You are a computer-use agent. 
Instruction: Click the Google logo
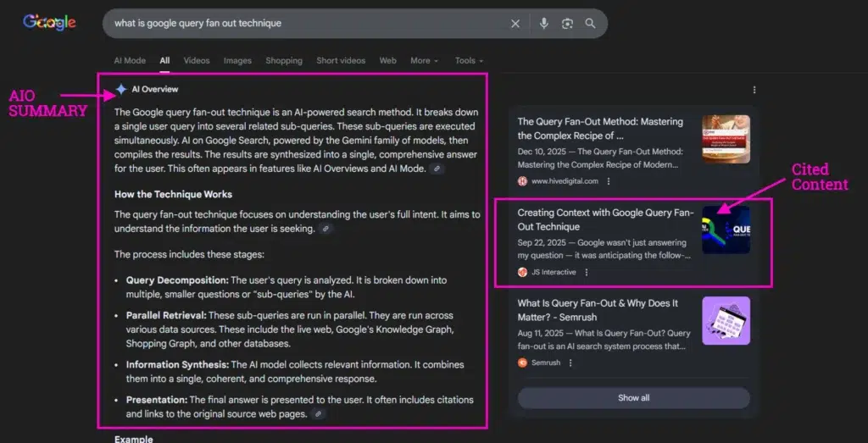(x=49, y=23)
